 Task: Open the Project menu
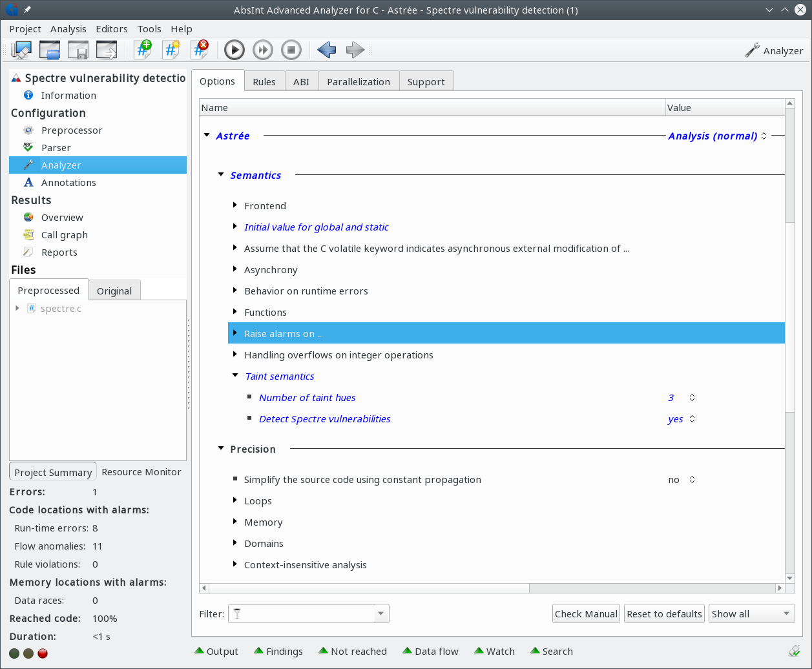pos(25,29)
